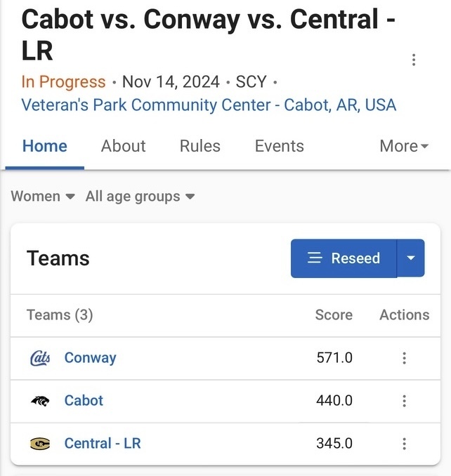
Task: Switch to the About tab
Action: 124,146
